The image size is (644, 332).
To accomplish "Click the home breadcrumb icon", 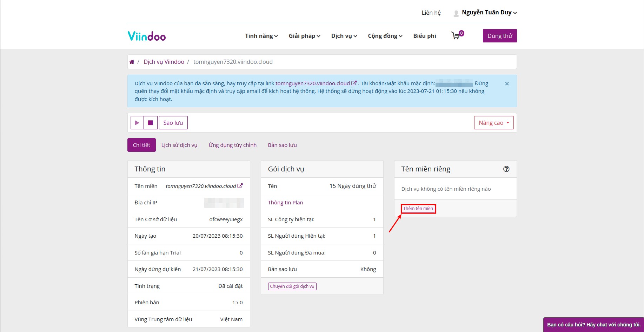I will point(132,61).
